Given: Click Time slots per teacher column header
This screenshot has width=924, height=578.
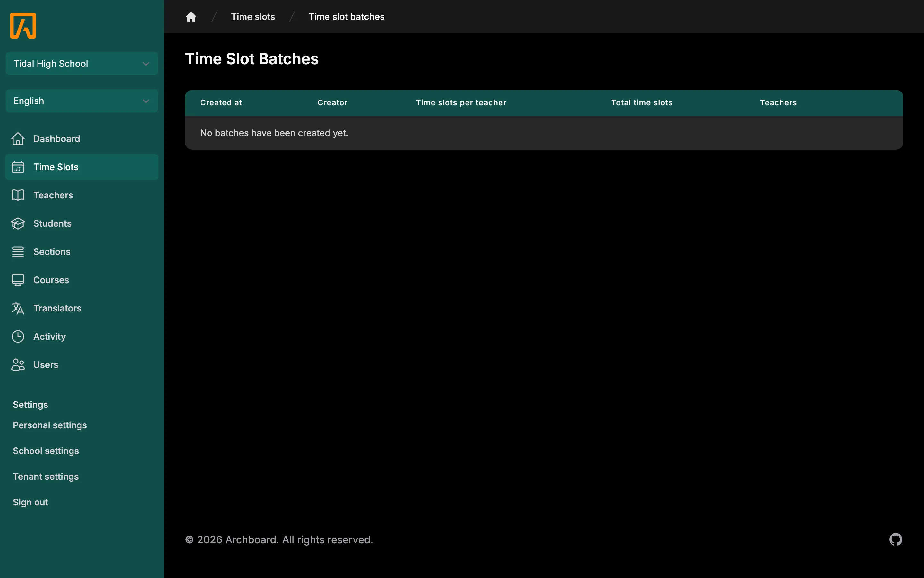Looking at the screenshot, I should pos(461,102).
